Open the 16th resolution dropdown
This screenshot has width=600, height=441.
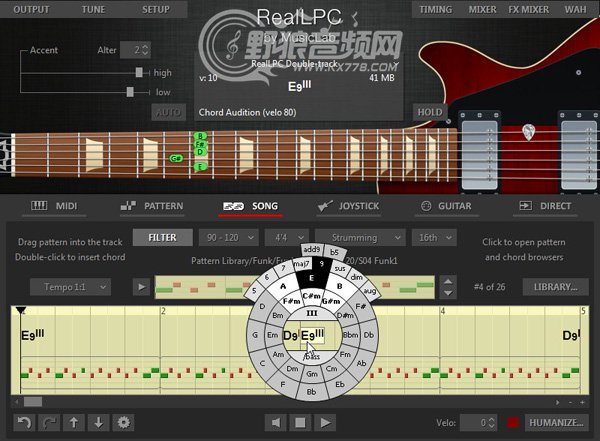click(x=434, y=238)
